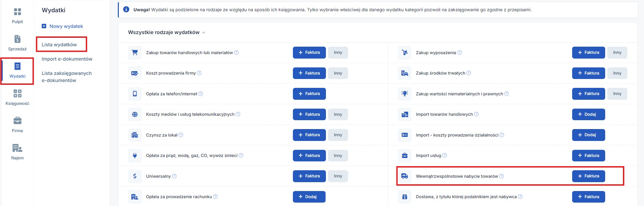Image resolution: width=644 pixels, height=206 pixels.
Task: Collapse Wszystkie rodzaje wydatków section
Action: coord(204,33)
